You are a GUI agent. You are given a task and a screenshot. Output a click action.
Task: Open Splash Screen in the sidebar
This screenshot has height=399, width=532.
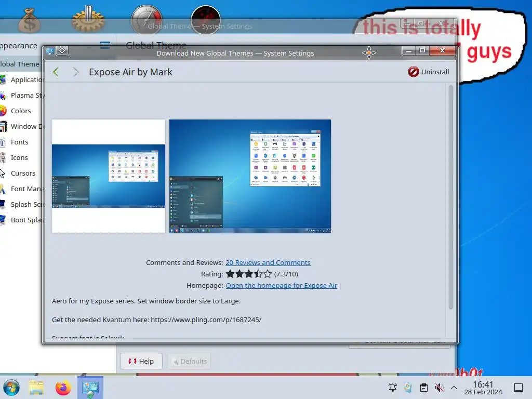21,205
